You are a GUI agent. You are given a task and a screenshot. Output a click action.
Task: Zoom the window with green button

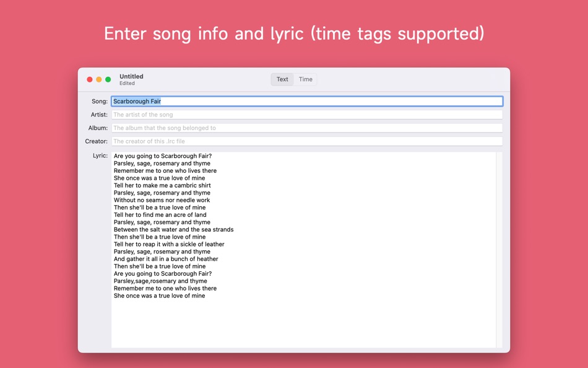(108, 79)
